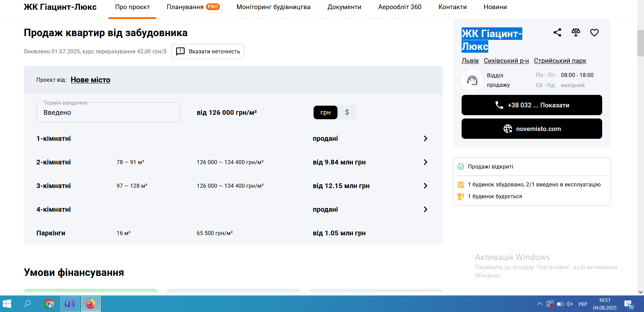Open Нове місто developer link

(90, 80)
